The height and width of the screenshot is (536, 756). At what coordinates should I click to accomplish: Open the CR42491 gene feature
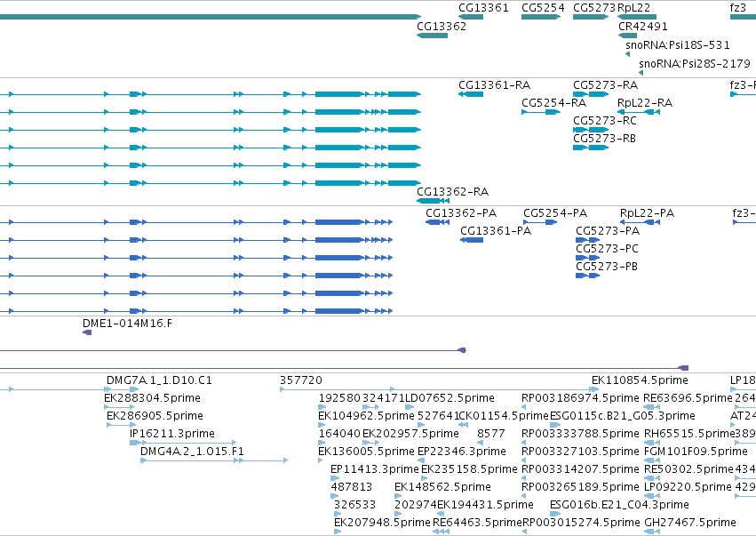(628, 36)
